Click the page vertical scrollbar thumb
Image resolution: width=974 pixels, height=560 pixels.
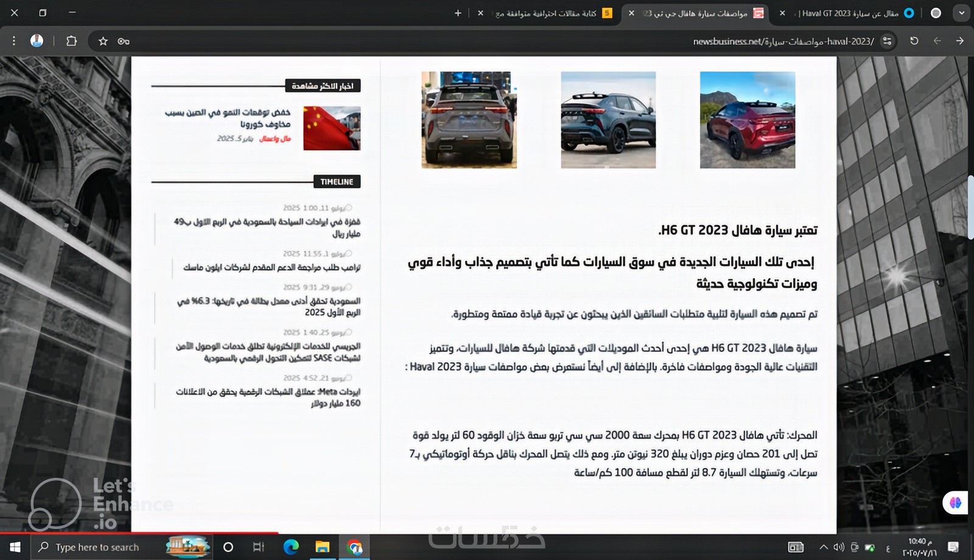pyautogui.click(x=970, y=208)
